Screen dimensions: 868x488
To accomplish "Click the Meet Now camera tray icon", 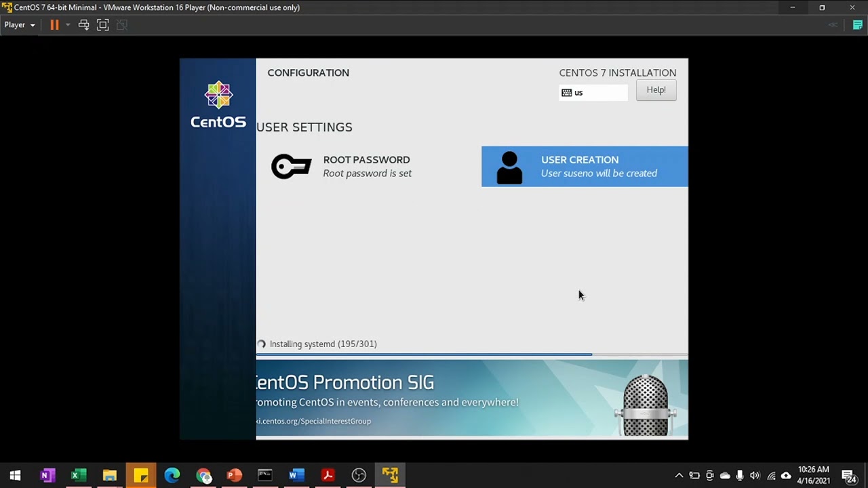I will (709, 475).
